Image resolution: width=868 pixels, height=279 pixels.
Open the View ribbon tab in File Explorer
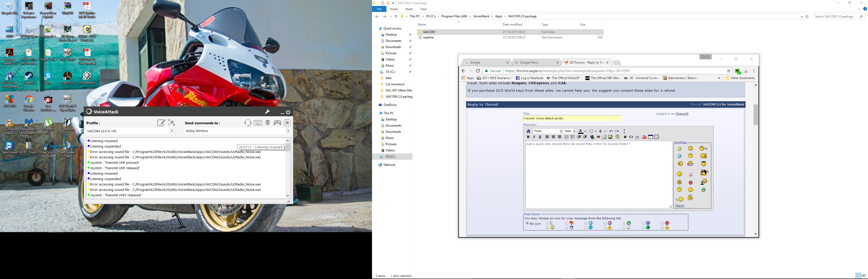(x=424, y=9)
